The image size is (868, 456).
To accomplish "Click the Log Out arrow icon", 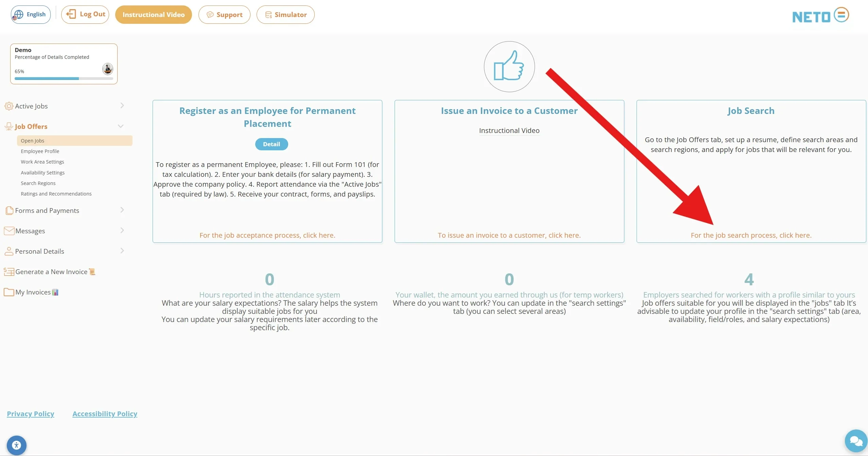I will click(71, 14).
